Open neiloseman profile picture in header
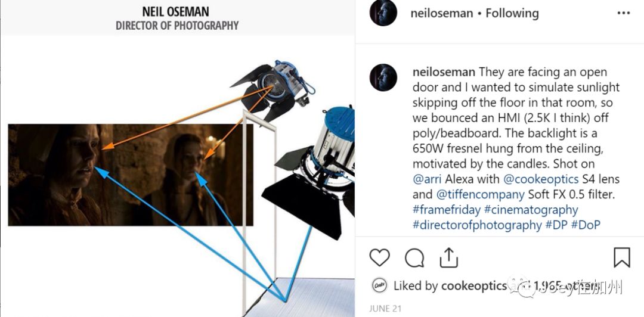This screenshot has height=317, width=644. click(x=383, y=13)
